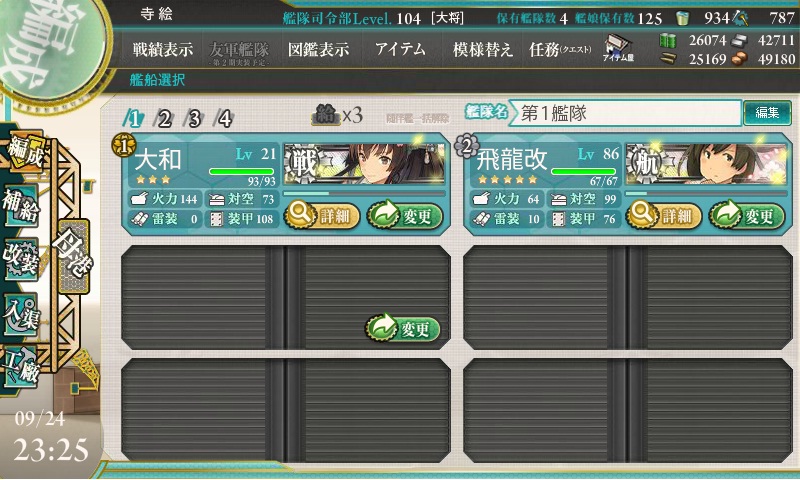Go to the 工廠 factory sidebar icon
Image resolution: width=800 pixels, height=480 pixels.
(x=20, y=366)
